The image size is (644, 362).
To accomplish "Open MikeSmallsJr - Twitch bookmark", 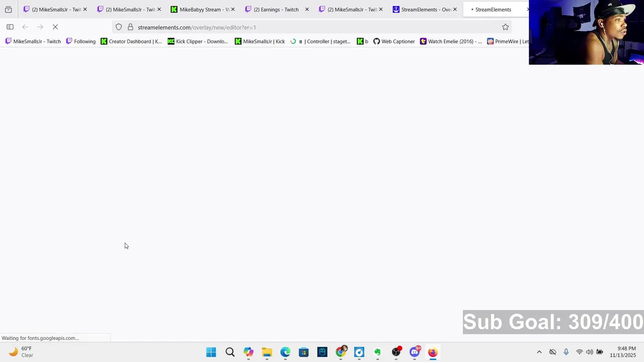I will coord(33,41).
